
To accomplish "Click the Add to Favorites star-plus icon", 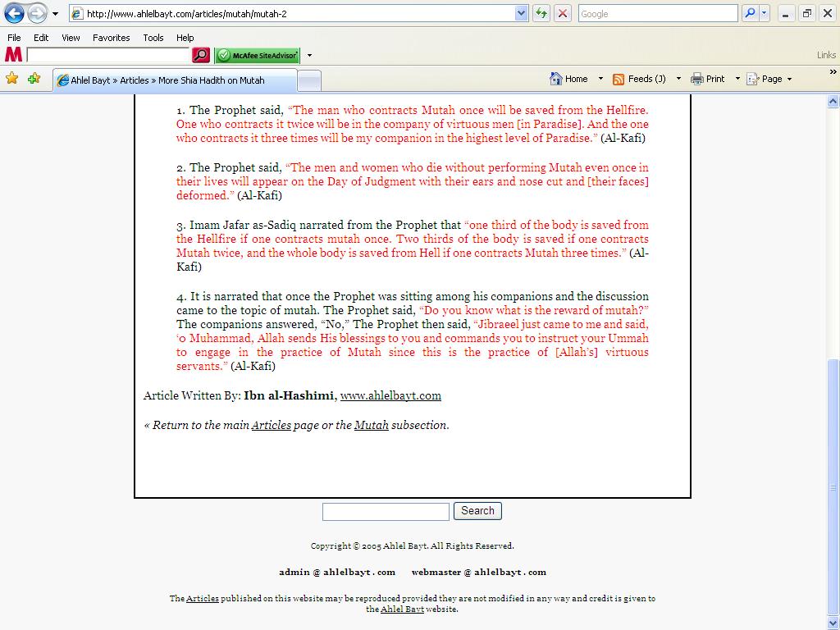I will [34, 79].
